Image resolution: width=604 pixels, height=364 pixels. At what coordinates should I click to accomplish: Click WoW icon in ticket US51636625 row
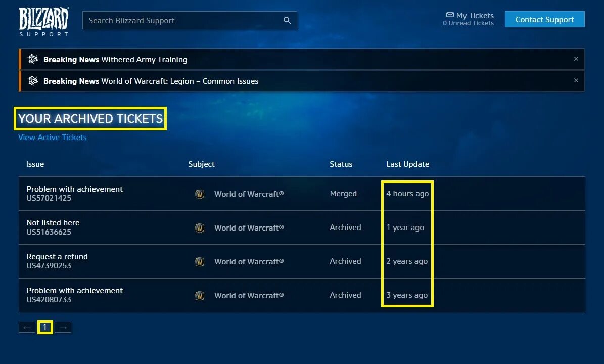200,227
